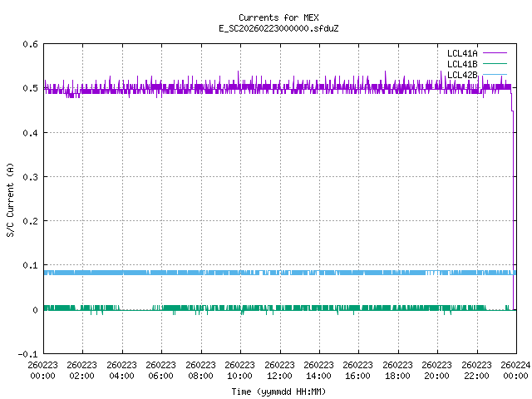Pick the 260223 12:00 time tick label
The image size is (532, 399).
pyautogui.click(x=279, y=370)
